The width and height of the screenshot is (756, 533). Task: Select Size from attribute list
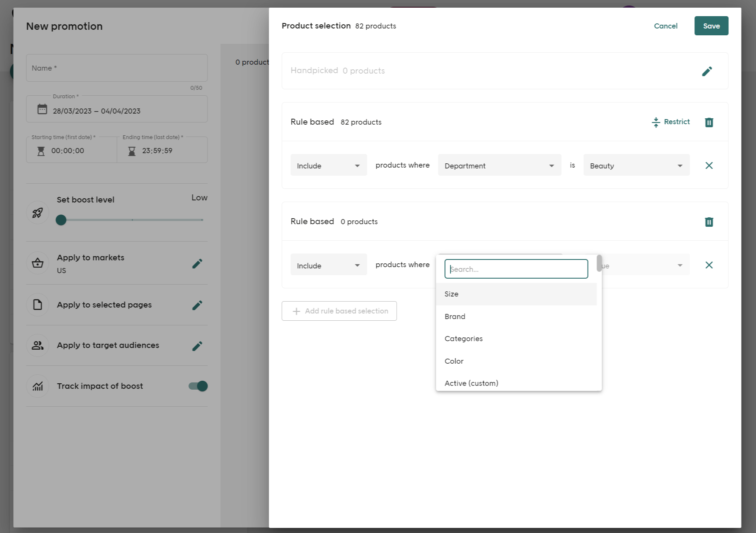click(516, 294)
